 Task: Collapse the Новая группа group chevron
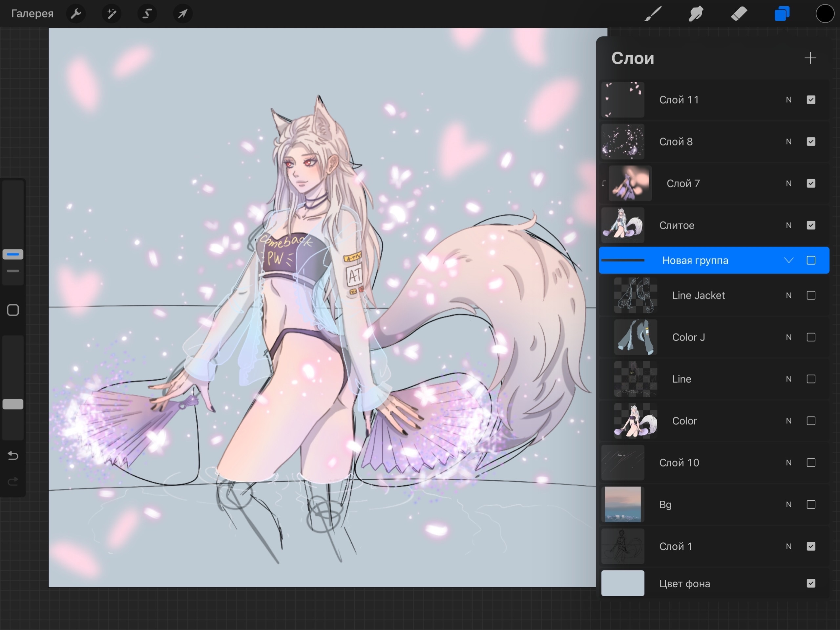(789, 260)
